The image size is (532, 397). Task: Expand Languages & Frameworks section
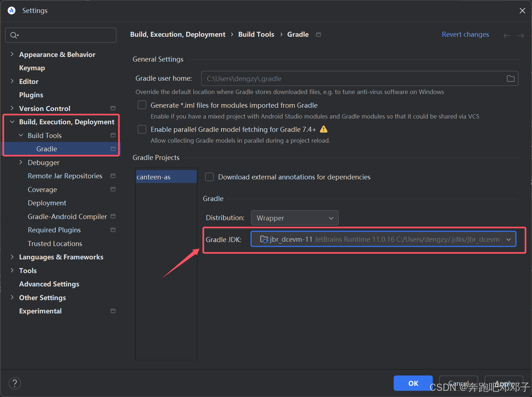[x=12, y=257]
